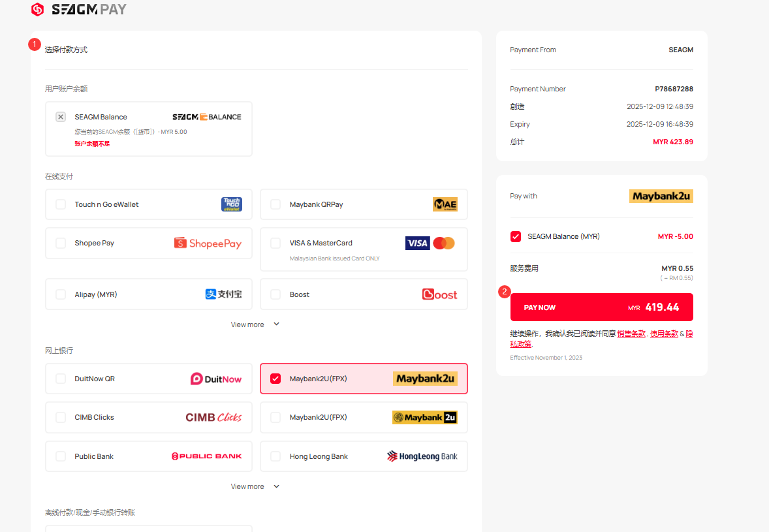Click the Touch n Go eWallet logo
Screen dimensions: 769x532
(231, 204)
